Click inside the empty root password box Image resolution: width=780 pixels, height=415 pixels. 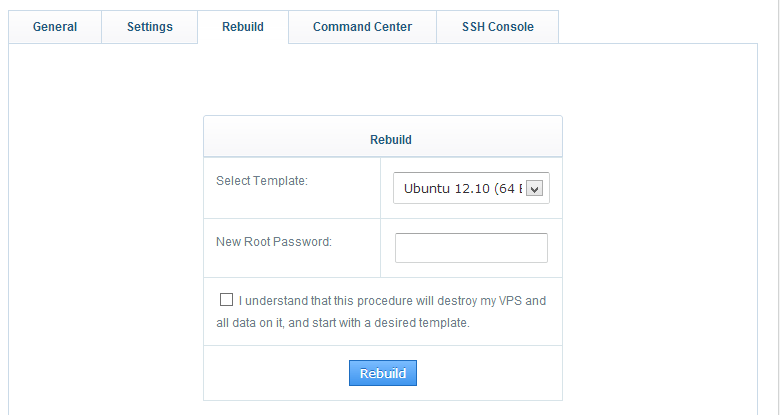click(x=471, y=248)
